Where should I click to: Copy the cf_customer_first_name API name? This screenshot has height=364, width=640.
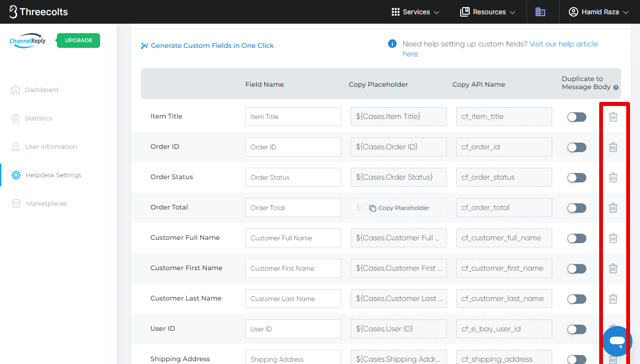504,268
